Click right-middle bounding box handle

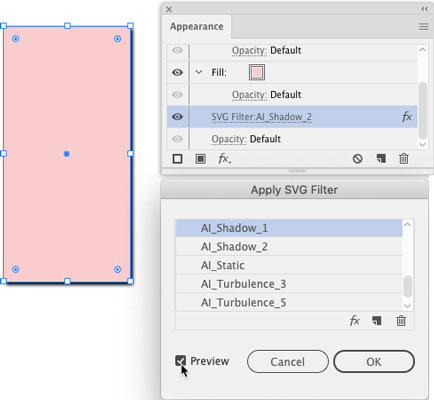pyautogui.click(x=130, y=153)
